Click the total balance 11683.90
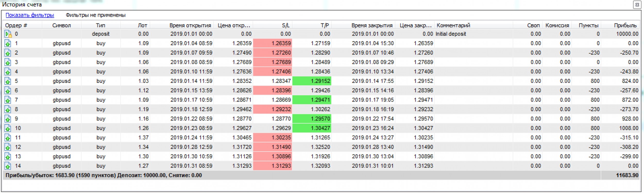 tap(627, 175)
